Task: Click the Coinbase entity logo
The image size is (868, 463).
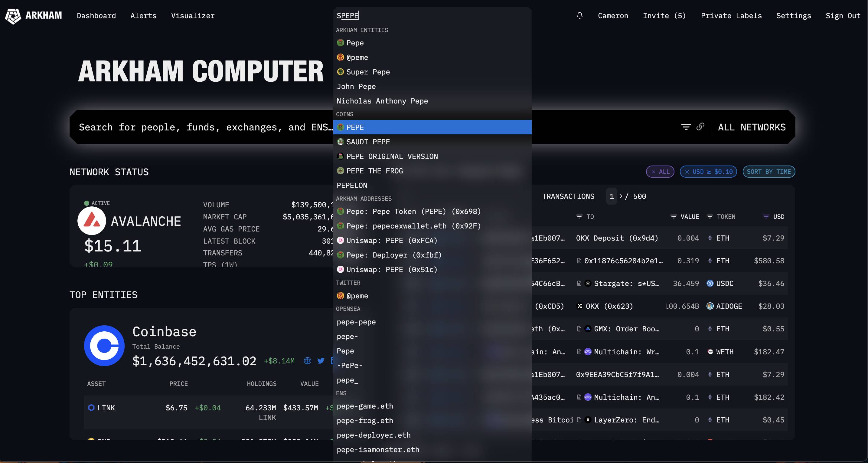Action: pyautogui.click(x=104, y=346)
